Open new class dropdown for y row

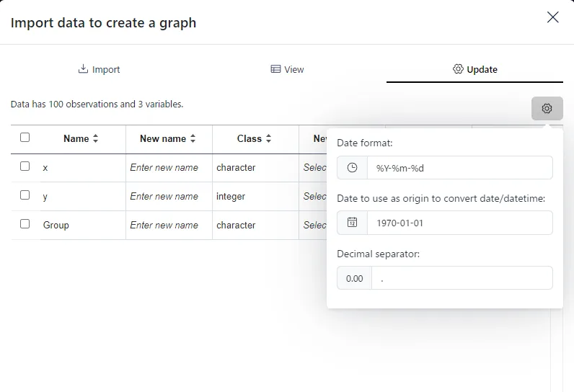pos(314,197)
